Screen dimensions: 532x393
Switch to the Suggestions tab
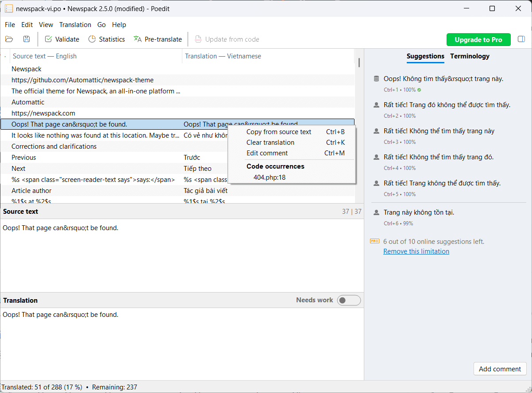pyautogui.click(x=425, y=56)
